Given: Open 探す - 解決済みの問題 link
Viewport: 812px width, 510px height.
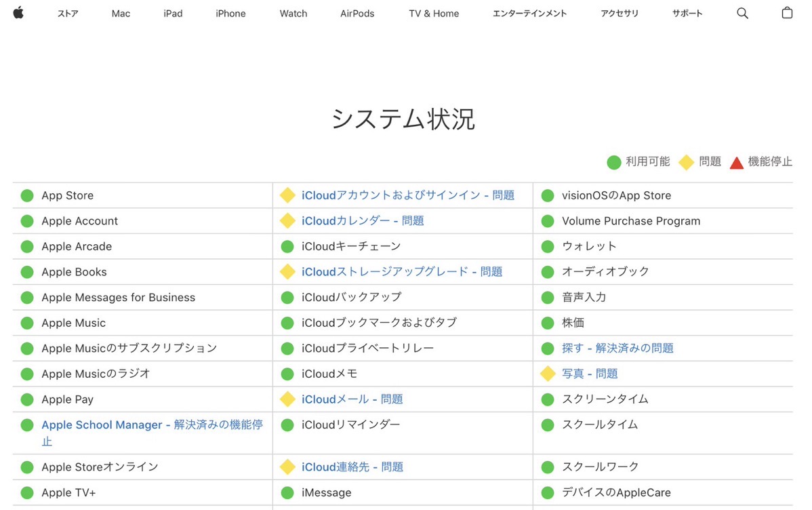Looking at the screenshot, I should (x=617, y=349).
